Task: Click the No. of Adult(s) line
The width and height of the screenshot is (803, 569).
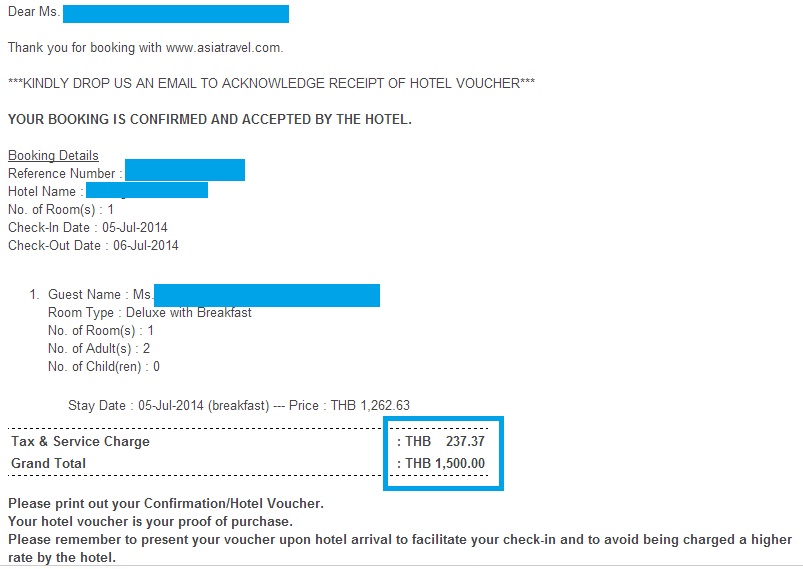Action: [x=99, y=349]
